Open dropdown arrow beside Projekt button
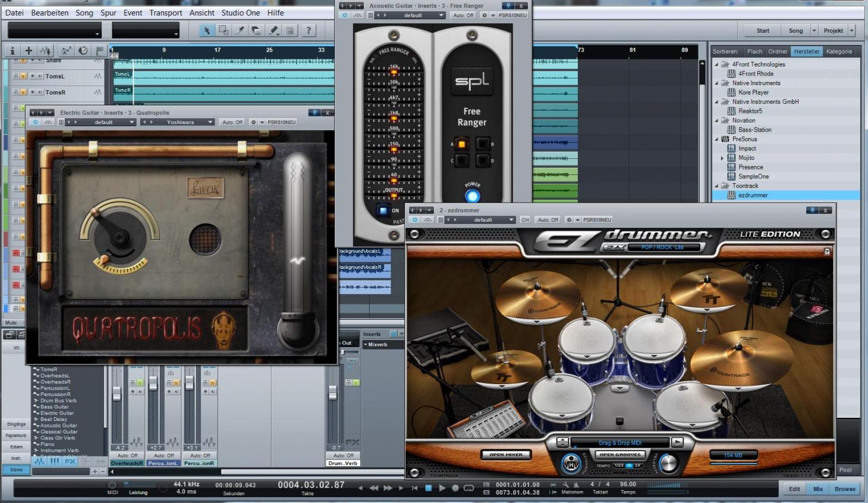 tap(851, 30)
